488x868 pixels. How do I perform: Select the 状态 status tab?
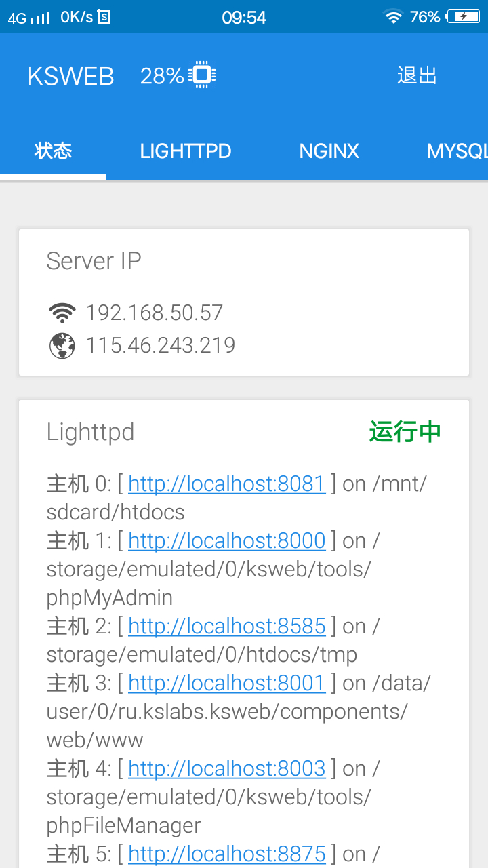pyautogui.click(x=53, y=151)
